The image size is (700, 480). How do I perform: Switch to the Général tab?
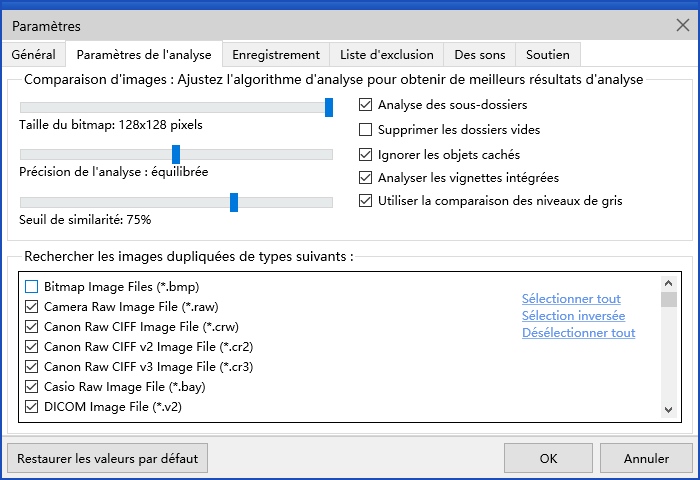(x=34, y=55)
